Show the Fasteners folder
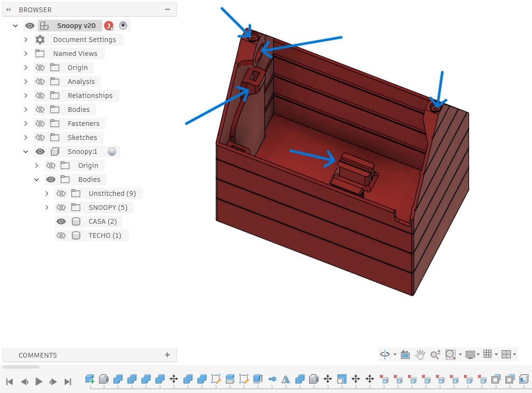 click(40, 124)
